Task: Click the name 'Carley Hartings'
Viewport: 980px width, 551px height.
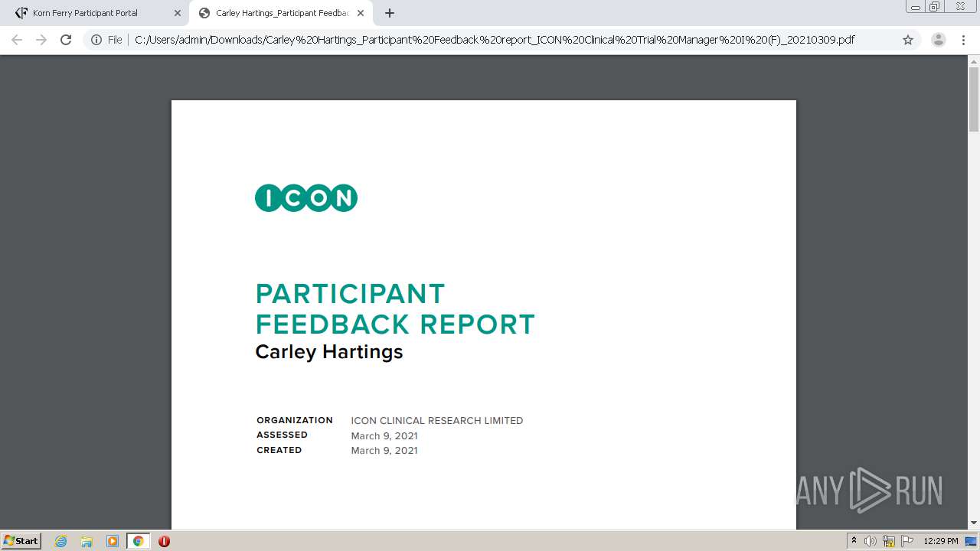Action: pyautogui.click(x=329, y=352)
